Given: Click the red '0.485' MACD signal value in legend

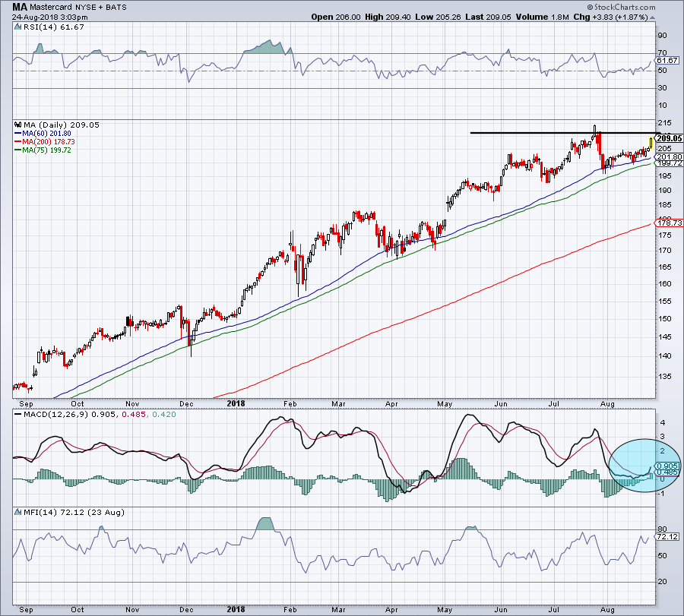Looking at the screenshot, I should [134, 414].
